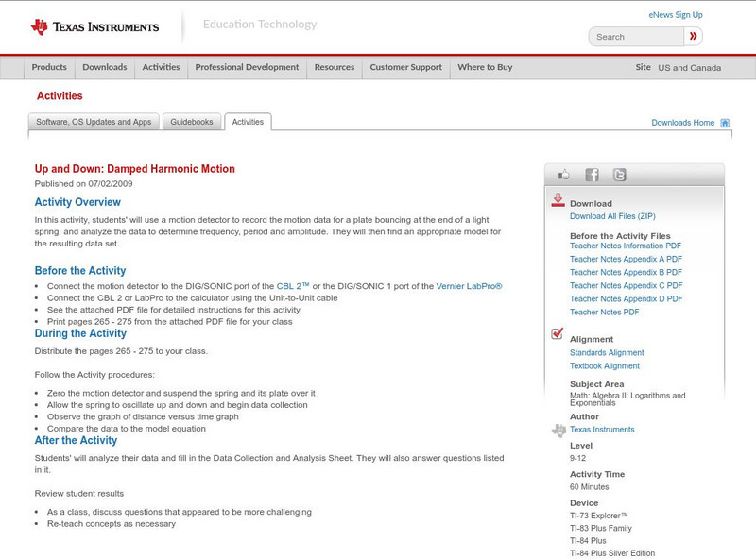Share the activity on Twitter

coord(619,175)
